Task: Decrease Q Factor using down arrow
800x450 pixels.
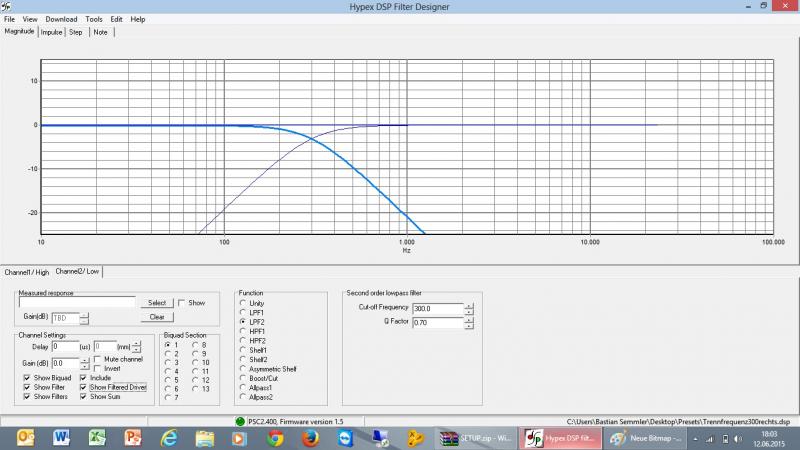Action: click(x=469, y=326)
